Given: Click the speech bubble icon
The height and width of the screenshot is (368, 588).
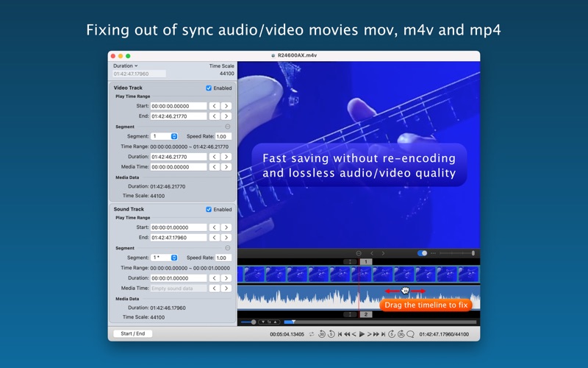Looking at the screenshot, I should [411, 334].
